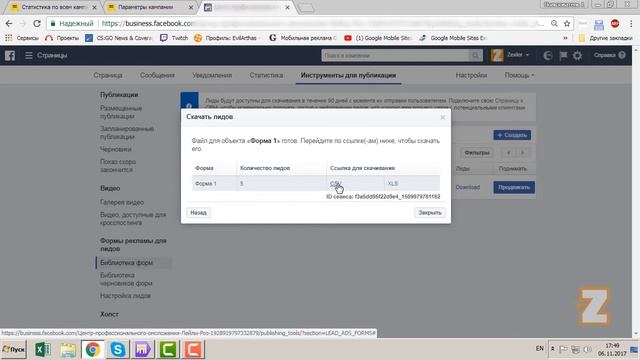Open Показ скоро закончится in sidebar
This screenshot has width=640, height=360.
(118, 166)
